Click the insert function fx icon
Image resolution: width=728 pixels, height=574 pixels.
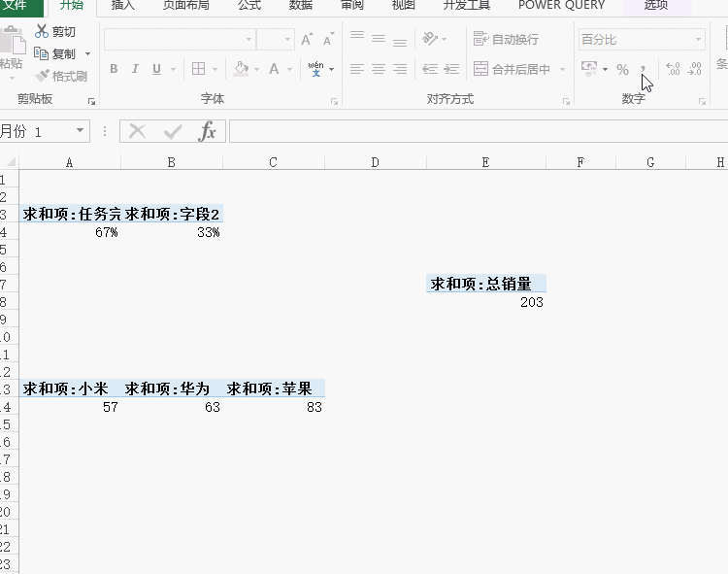point(207,132)
